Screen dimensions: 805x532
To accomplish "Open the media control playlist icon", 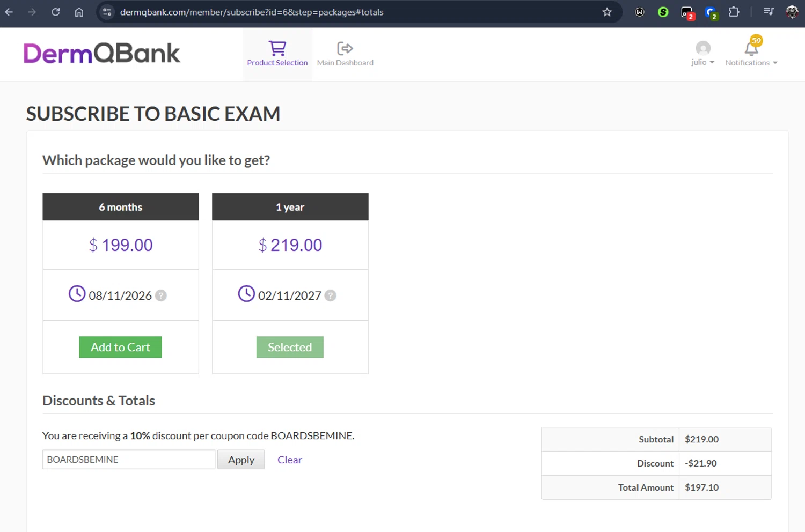I will 769,12.
